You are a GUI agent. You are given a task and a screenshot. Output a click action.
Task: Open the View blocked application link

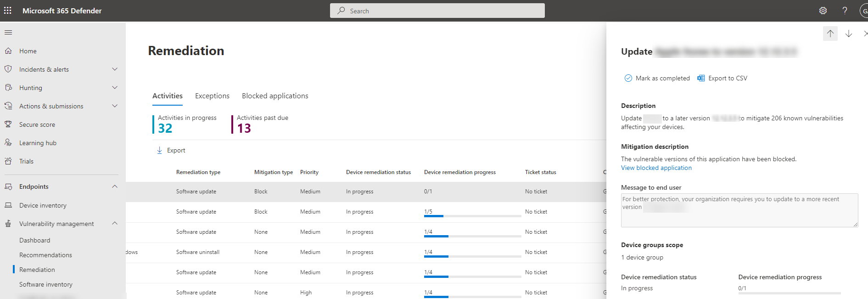(x=656, y=168)
